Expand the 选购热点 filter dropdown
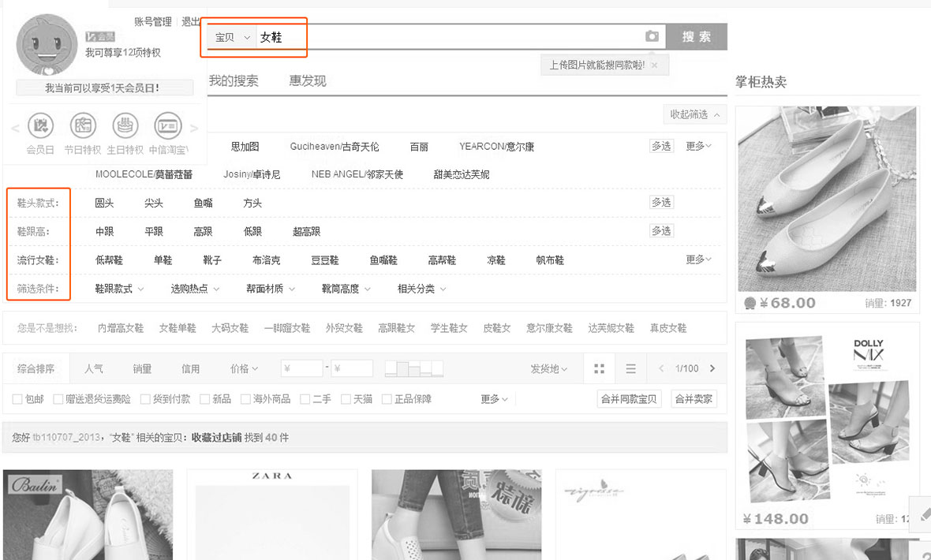 (x=195, y=289)
